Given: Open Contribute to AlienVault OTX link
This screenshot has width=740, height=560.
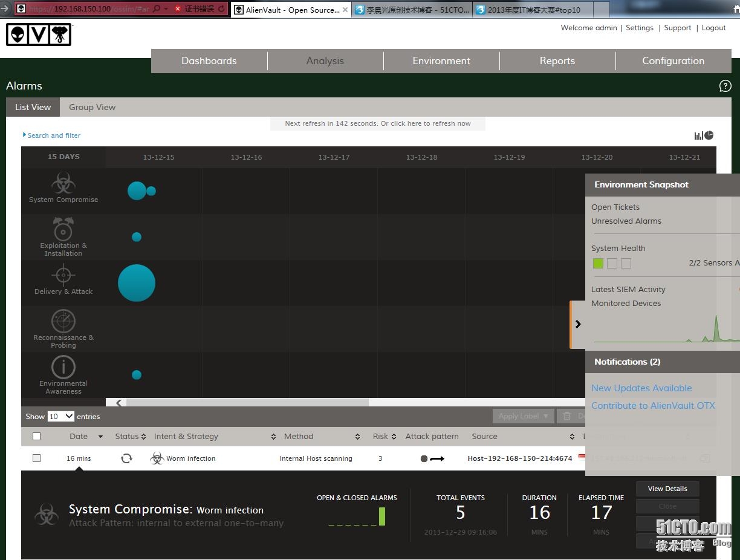Looking at the screenshot, I should (x=653, y=406).
